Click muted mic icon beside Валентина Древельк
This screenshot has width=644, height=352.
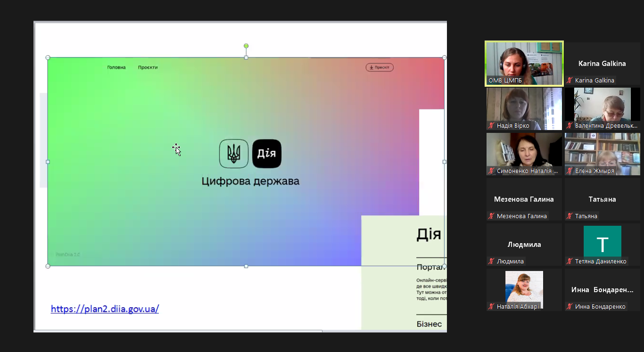570,126
